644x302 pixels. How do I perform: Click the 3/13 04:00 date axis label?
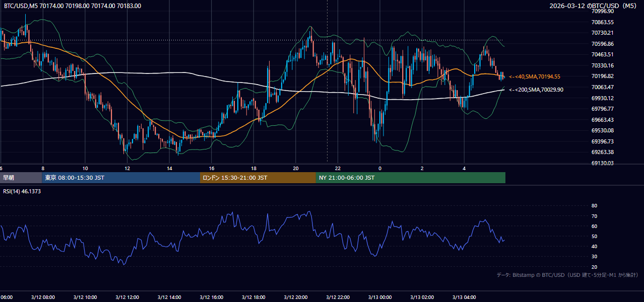coord(464,297)
